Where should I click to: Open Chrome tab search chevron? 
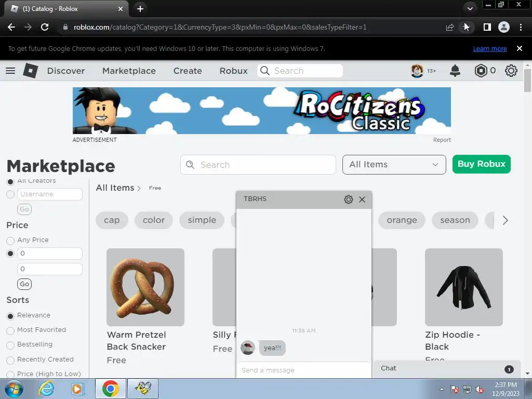pyautogui.click(x=470, y=9)
